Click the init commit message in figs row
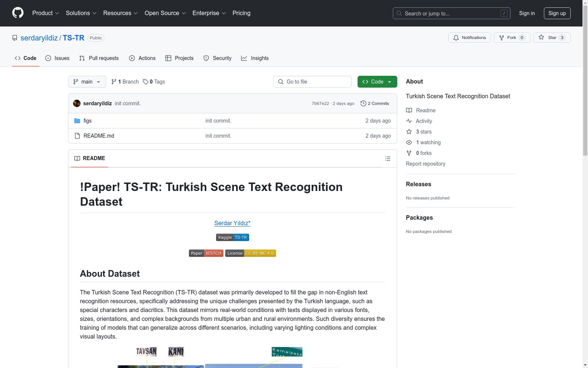588x368 pixels. [x=218, y=121]
